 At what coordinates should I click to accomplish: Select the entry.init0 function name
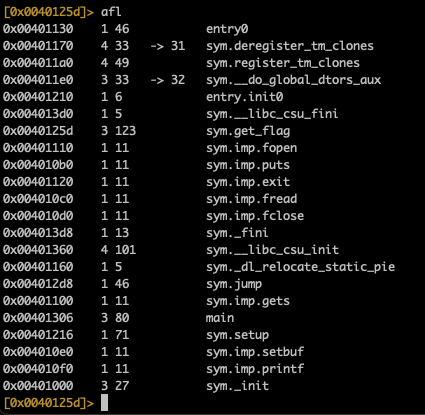point(244,97)
